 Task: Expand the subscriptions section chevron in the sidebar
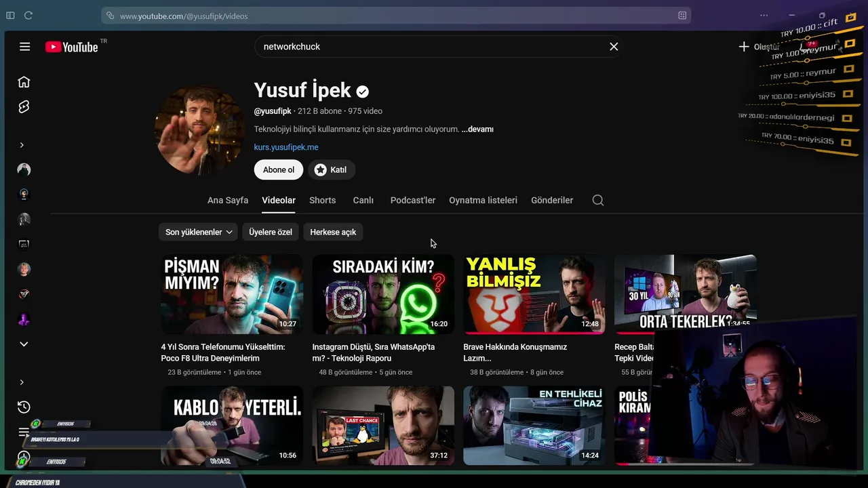[x=22, y=145]
